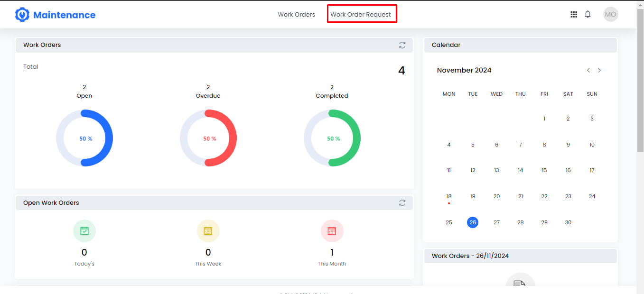Click the Today's green calendar icon
The width and height of the screenshot is (644, 294).
pyautogui.click(x=84, y=231)
